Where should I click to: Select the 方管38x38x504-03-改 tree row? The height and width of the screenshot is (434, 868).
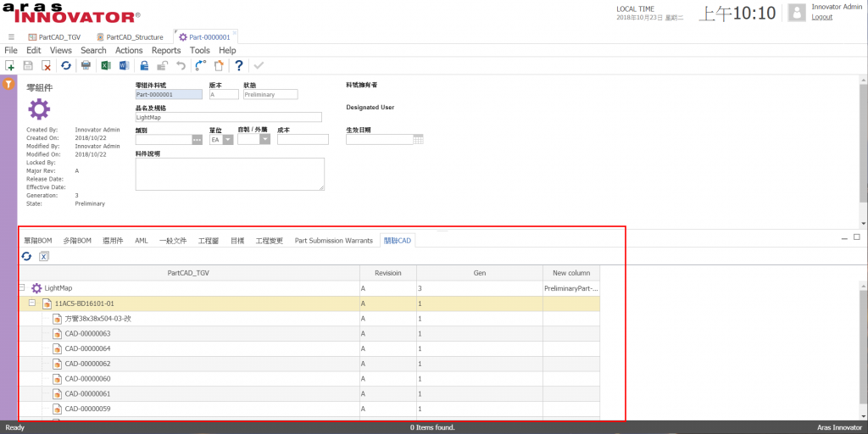point(309,319)
